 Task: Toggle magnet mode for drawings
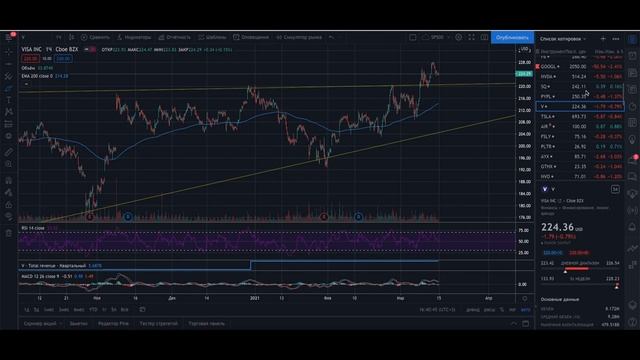tap(9, 180)
